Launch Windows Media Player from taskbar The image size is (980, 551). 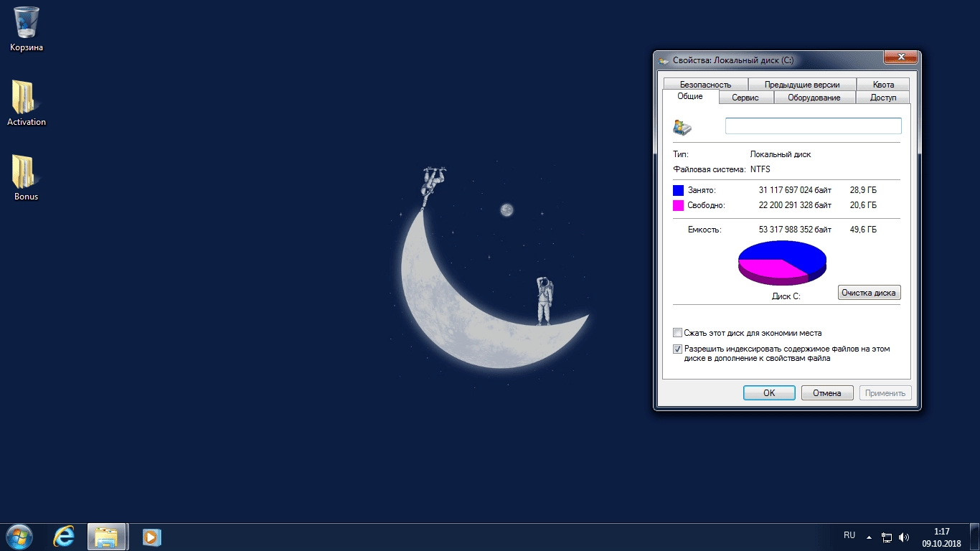pos(151,537)
